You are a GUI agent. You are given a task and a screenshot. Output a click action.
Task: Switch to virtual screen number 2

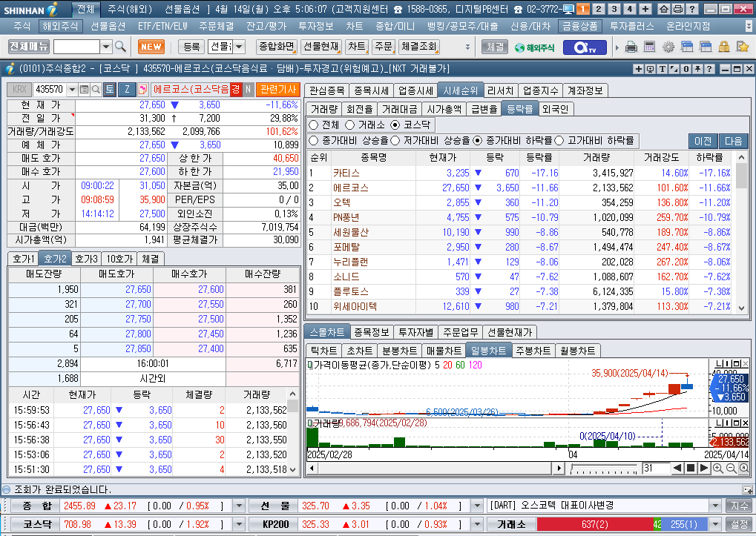[598, 9]
